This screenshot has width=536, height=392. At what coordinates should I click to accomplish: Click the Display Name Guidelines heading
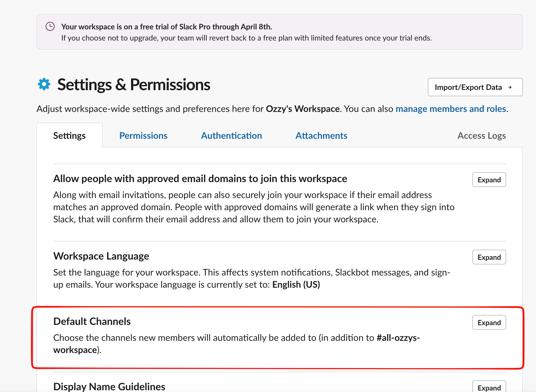pyautogui.click(x=109, y=387)
